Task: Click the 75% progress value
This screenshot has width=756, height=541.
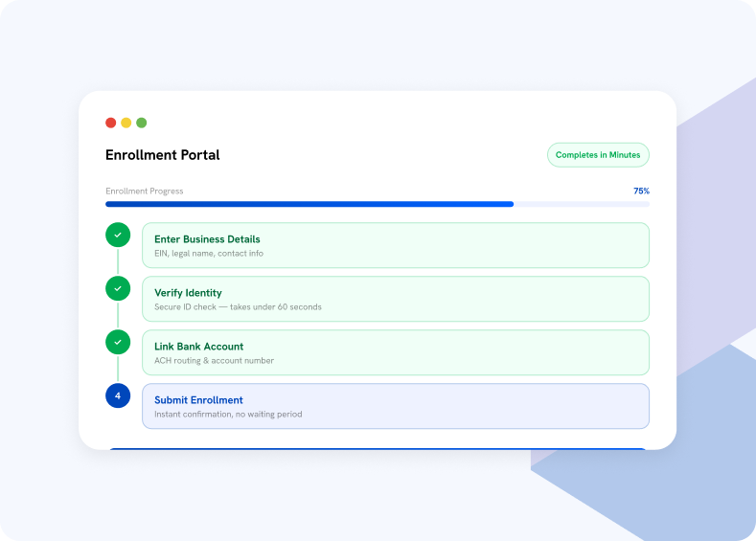Action: coord(641,192)
